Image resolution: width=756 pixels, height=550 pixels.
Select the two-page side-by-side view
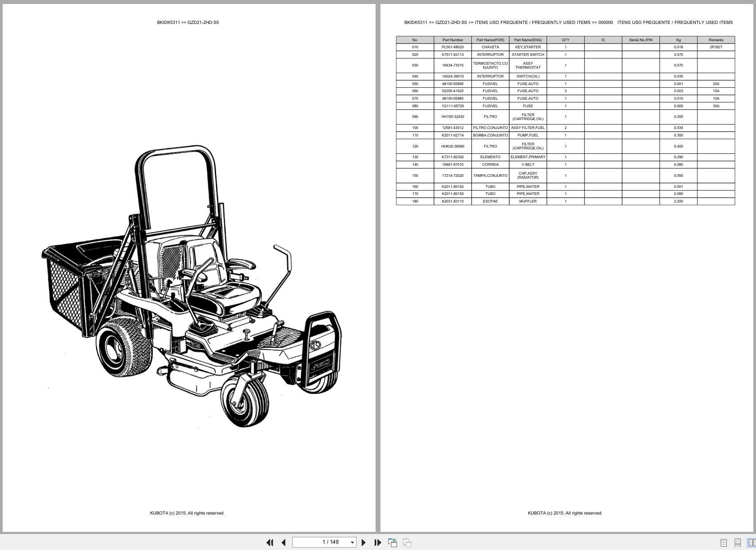click(x=752, y=542)
